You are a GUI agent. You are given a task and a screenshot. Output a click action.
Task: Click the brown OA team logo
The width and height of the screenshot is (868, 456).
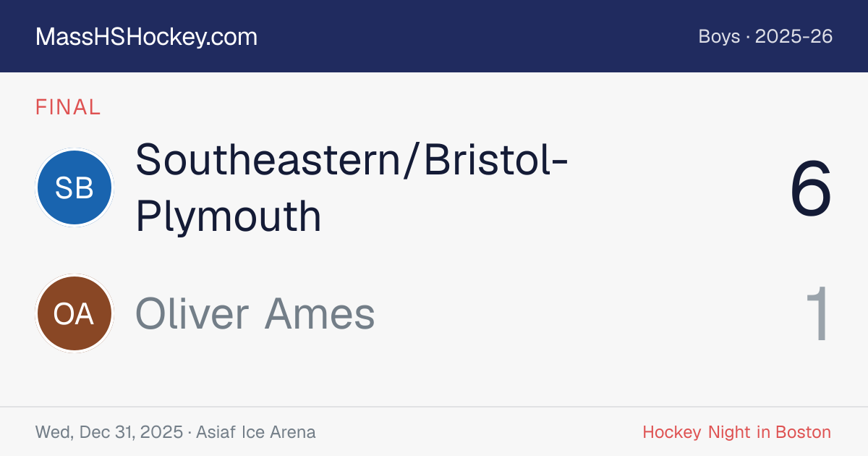click(75, 313)
